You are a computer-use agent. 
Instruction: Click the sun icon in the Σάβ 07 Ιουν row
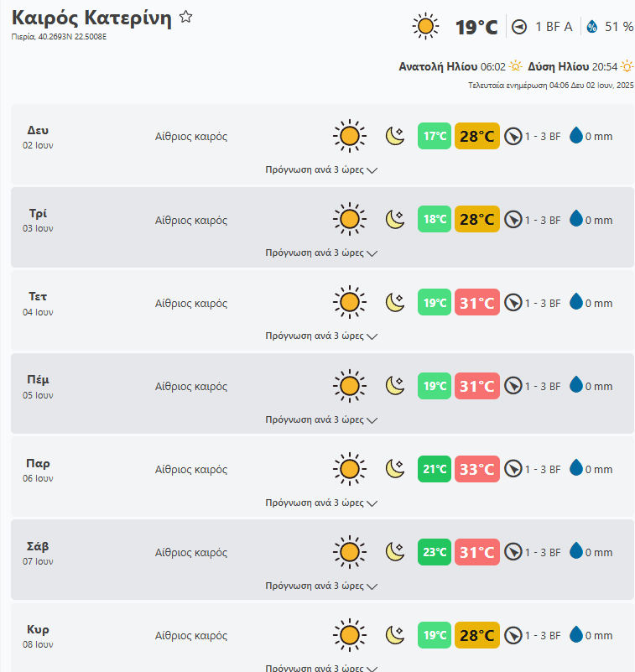tap(349, 552)
